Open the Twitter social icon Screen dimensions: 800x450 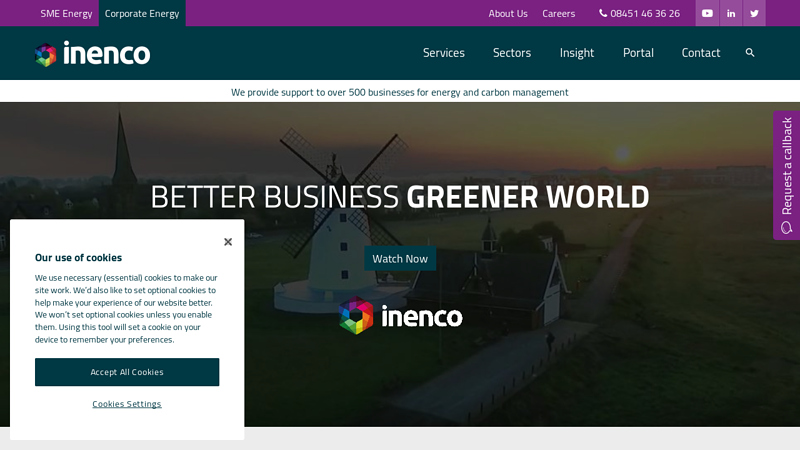754,13
